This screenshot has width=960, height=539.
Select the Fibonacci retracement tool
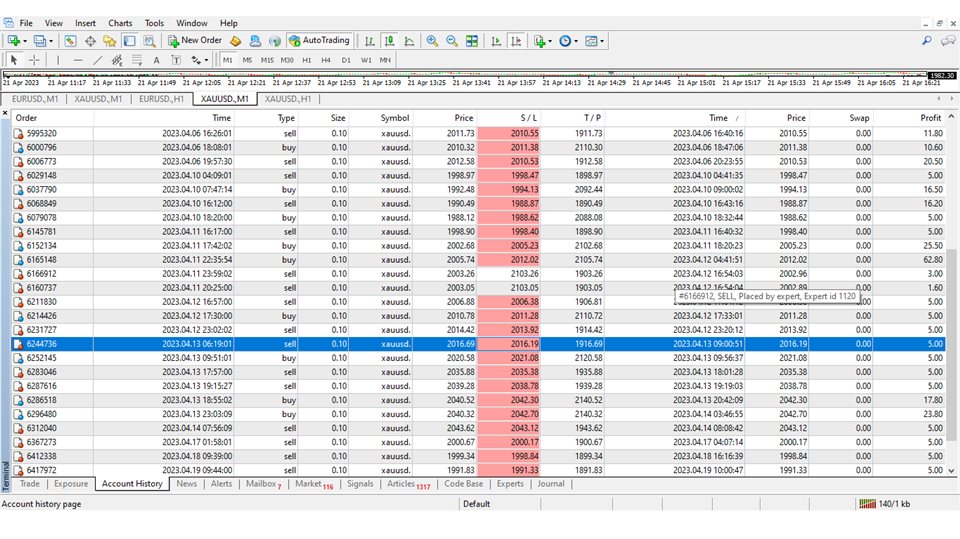[x=137, y=60]
